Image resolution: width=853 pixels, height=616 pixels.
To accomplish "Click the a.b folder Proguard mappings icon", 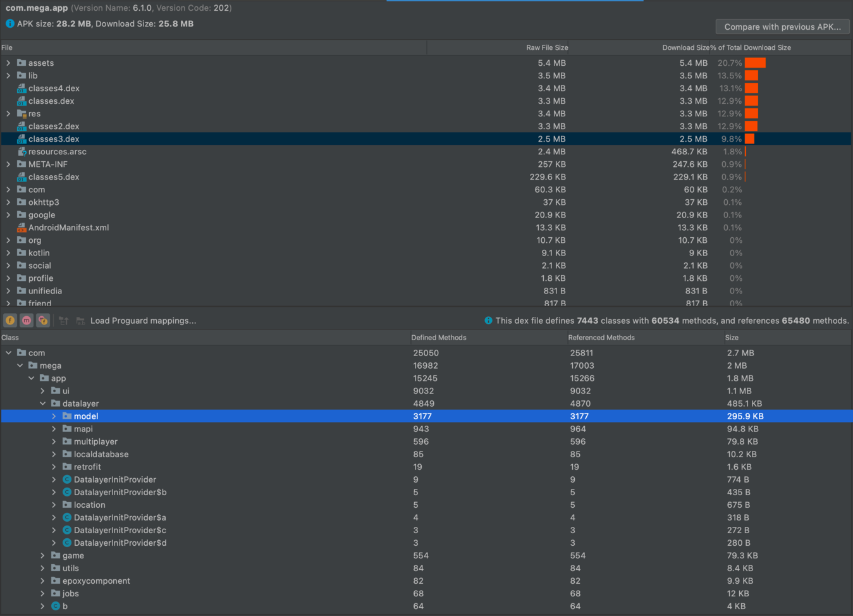I will tap(80, 321).
